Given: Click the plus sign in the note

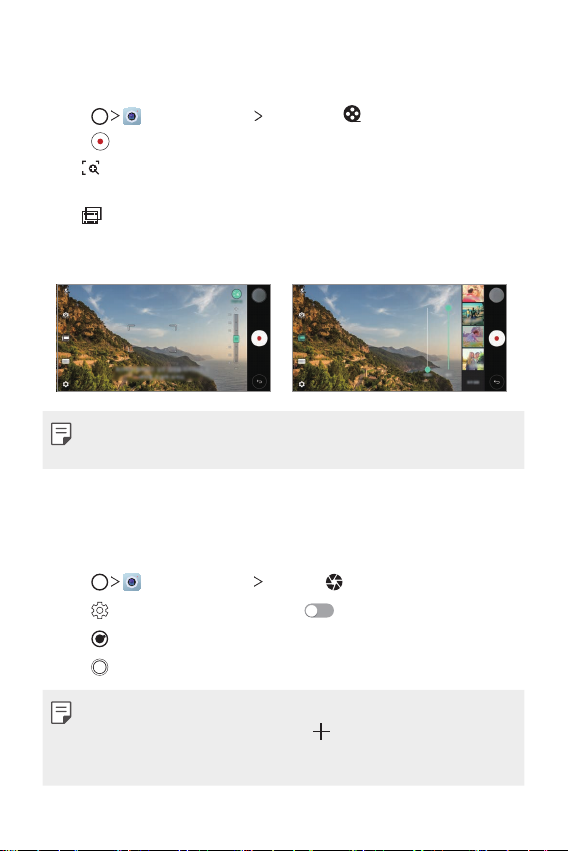Looking at the screenshot, I should tap(321, 732).
